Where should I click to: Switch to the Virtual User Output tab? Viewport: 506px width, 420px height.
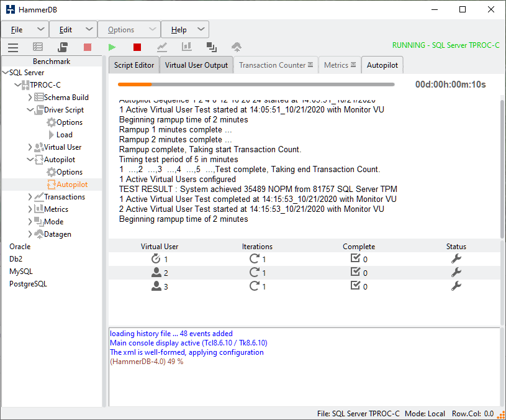point(196,65)
